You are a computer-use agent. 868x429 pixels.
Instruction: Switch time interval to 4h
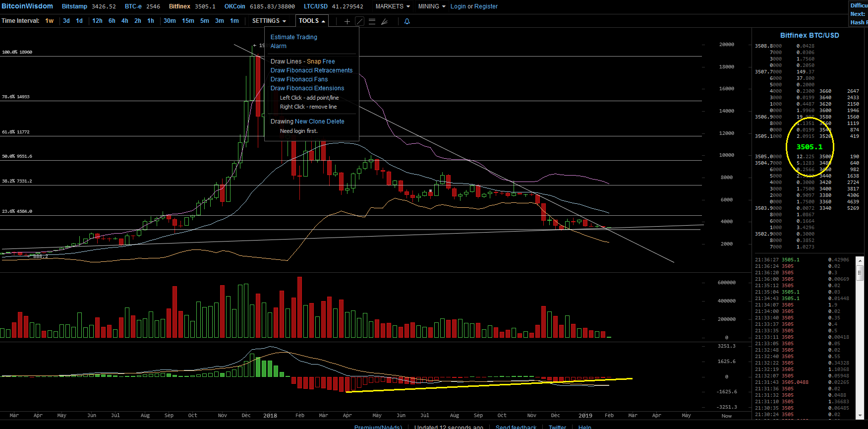[x=125, y=21]
